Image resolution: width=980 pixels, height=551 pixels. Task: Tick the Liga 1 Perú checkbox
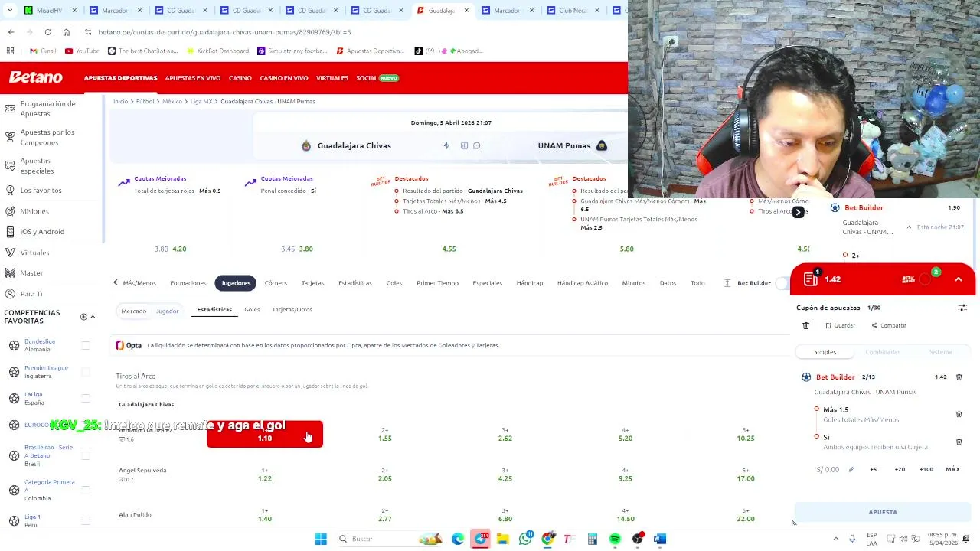pyautogui.click(x=86, y=520)
